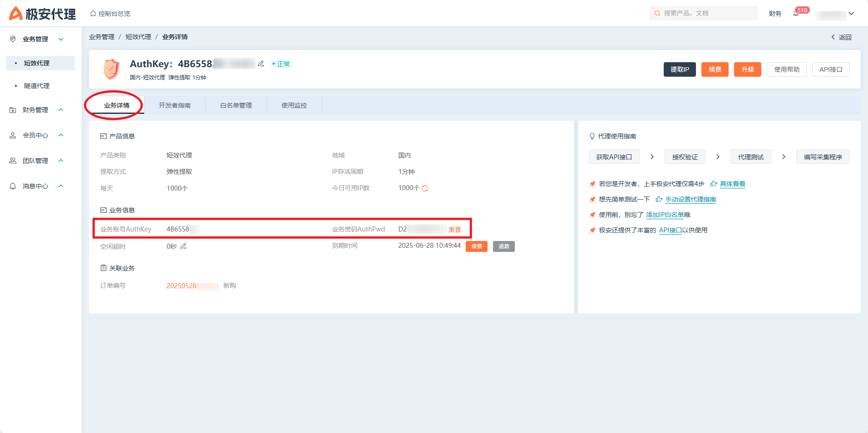This screenshot has width=868, height=433.
Task: Open the 手动设置代理指南 link
Action: pyautogui.click(x=690, y=199)
